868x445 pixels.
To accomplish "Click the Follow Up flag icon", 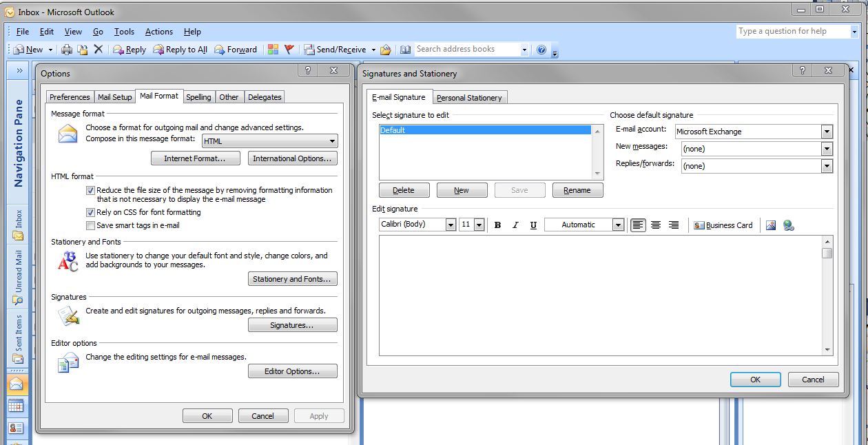I will click(289, 50).
